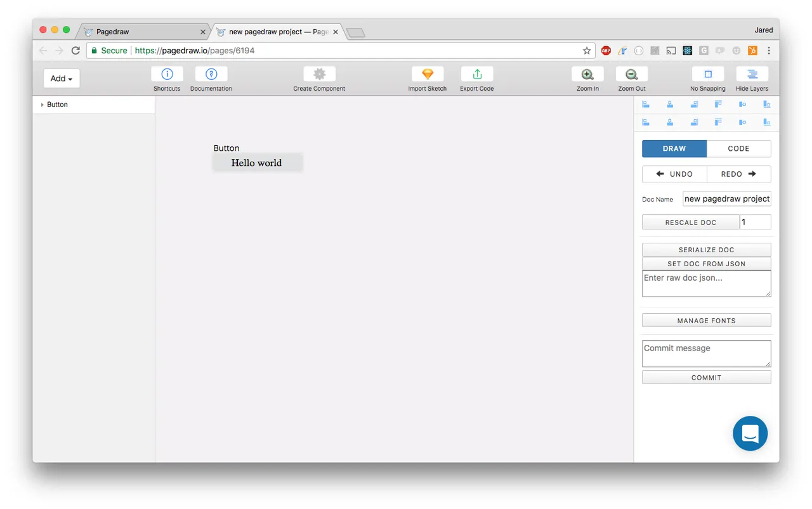Viewport: 812px width, 509px height.
Task: Click align-horizontal-center icon in lower alignment row
Action: [x=670, y=122]
